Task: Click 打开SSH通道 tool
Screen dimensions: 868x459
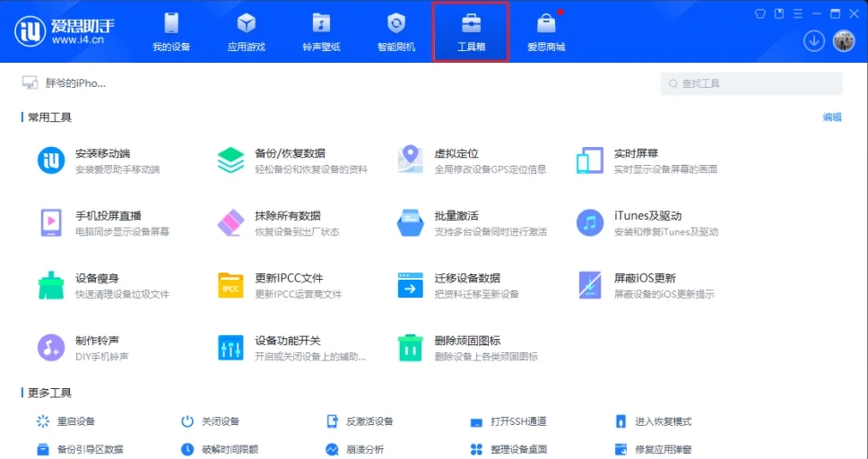Action: [508, 421]
